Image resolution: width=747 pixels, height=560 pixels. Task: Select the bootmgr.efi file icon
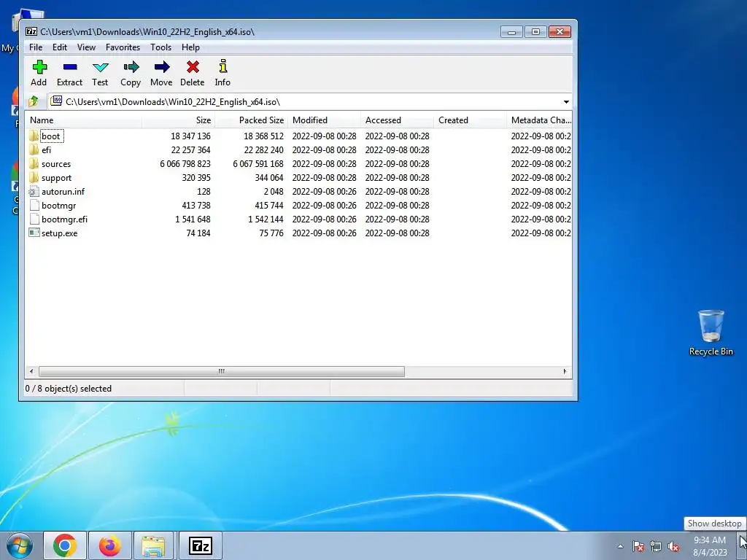(x=34, y=219)
